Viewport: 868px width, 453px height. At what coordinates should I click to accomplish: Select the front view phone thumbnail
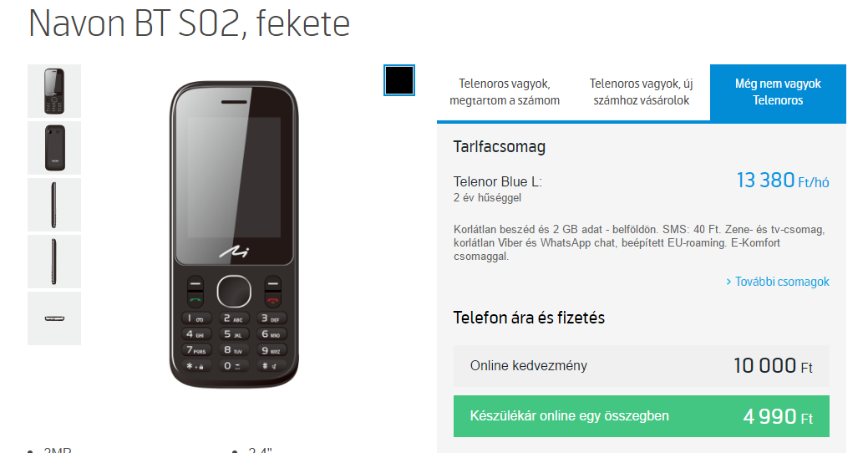pyautogui.click(x=54, y=91)
